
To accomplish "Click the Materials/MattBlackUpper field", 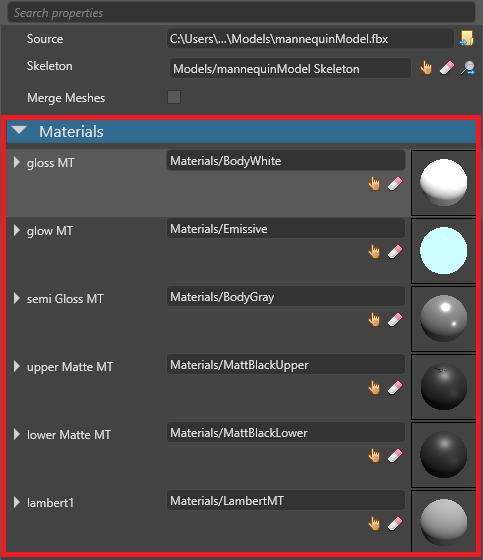I will pyautogui.click(x=286, y=365).
